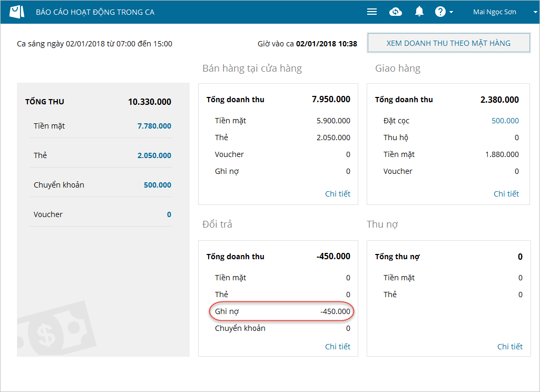Open Chi tiết for Thu nợ
The image size is (540, 392).
click(x=510, y=346)
